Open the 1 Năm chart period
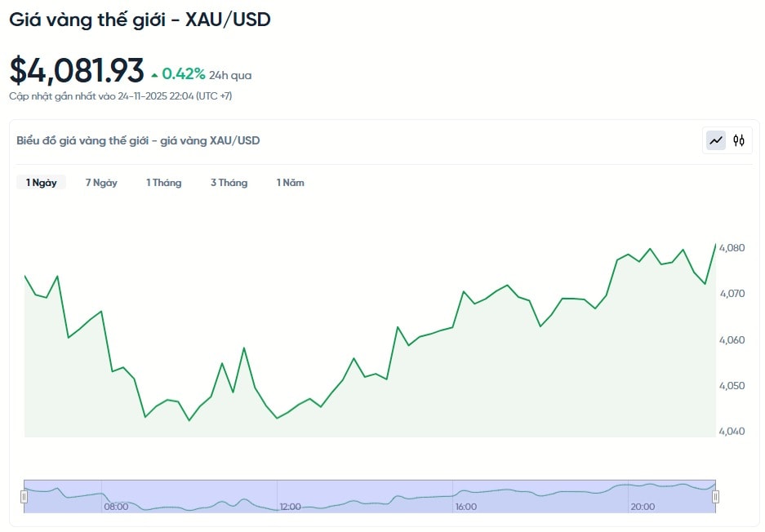765x532 pixels. pyautogui.click(x=290, y=183)
